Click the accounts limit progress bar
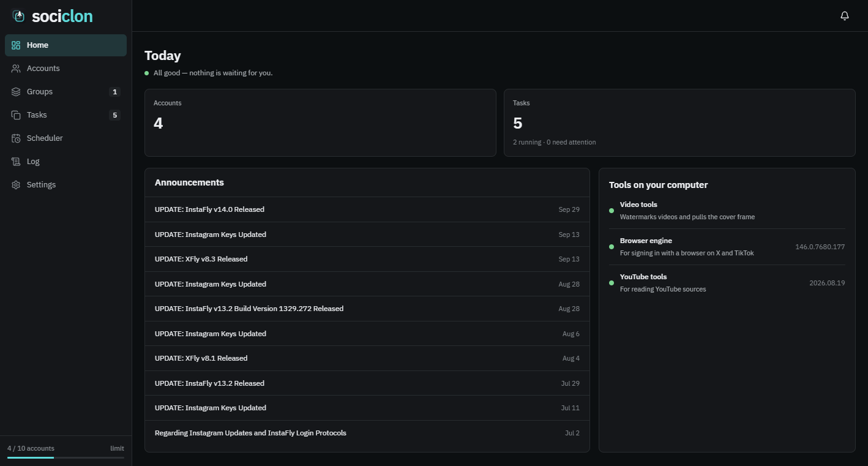This screenshot has height=466, width=868. coord(65,457)
